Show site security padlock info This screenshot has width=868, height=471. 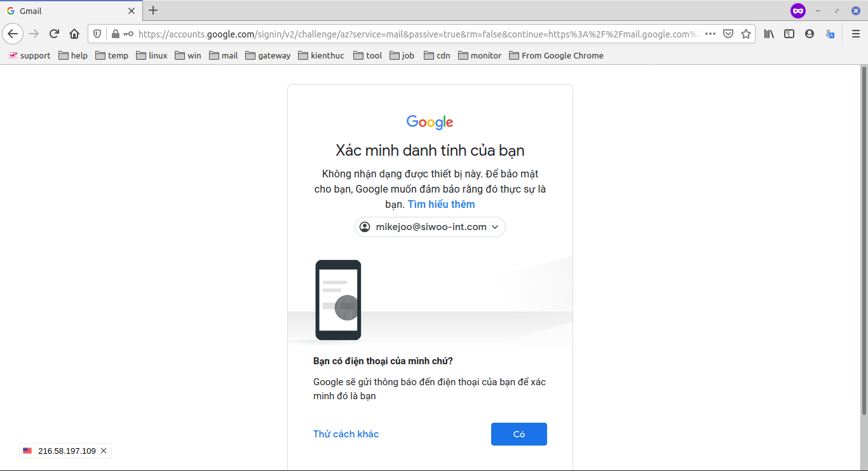tap(115, 34)
